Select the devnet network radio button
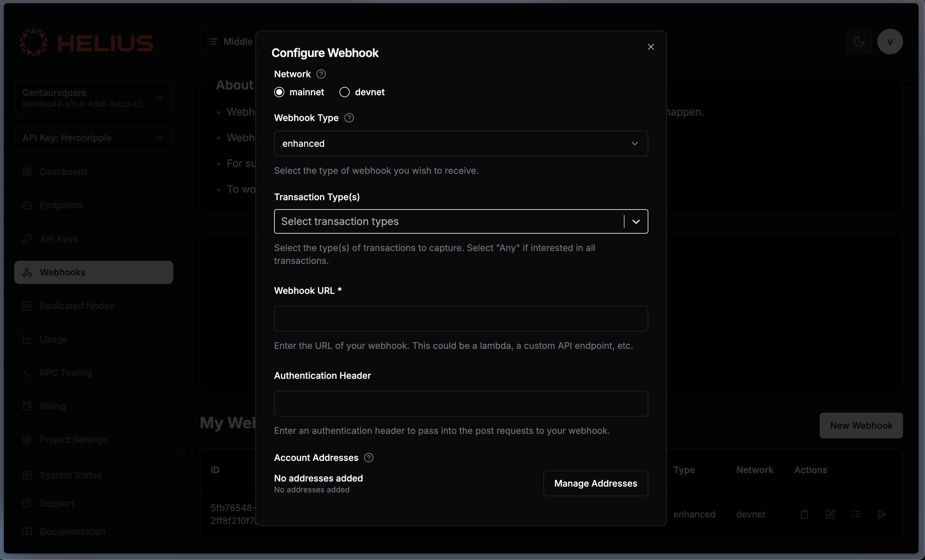Screen dimensions: 925x560 click(x=344, y=92)
